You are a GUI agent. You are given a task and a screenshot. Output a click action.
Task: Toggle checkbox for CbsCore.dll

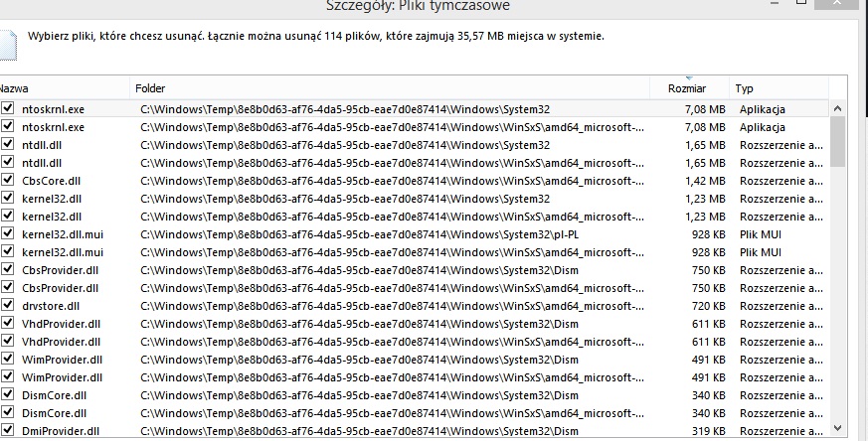7,181
